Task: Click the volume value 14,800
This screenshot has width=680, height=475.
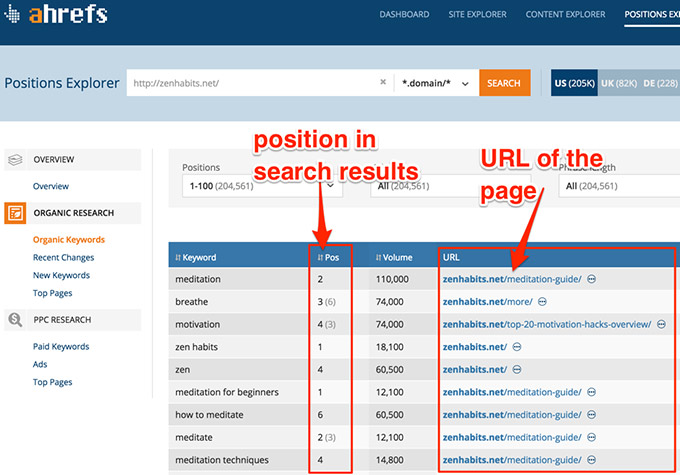Action: (389, 459)
